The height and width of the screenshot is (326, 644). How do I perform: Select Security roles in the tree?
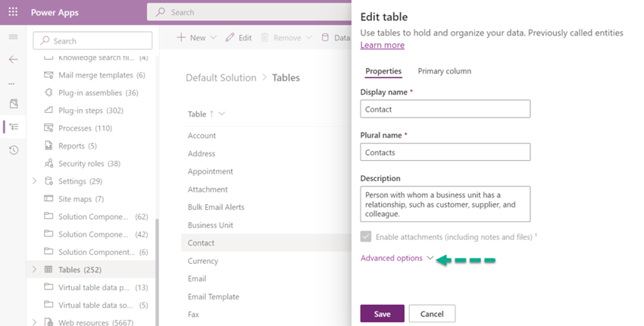(89, 164)
